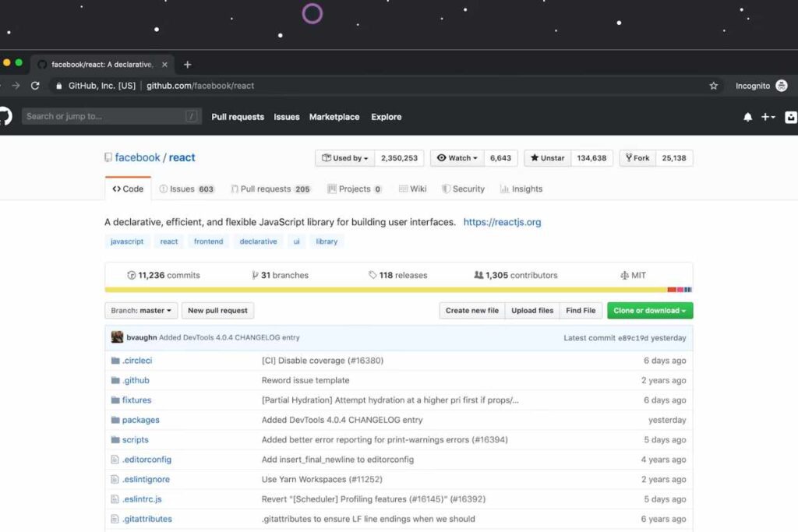Click the GitHub Octocat logo
The height and width of the screenshot is (532, 798).
5,117
